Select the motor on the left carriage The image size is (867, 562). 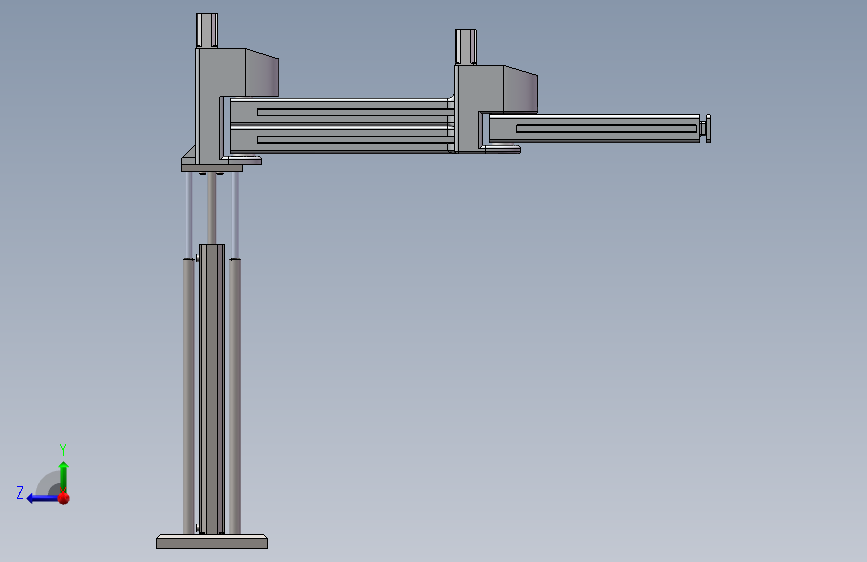207,30
